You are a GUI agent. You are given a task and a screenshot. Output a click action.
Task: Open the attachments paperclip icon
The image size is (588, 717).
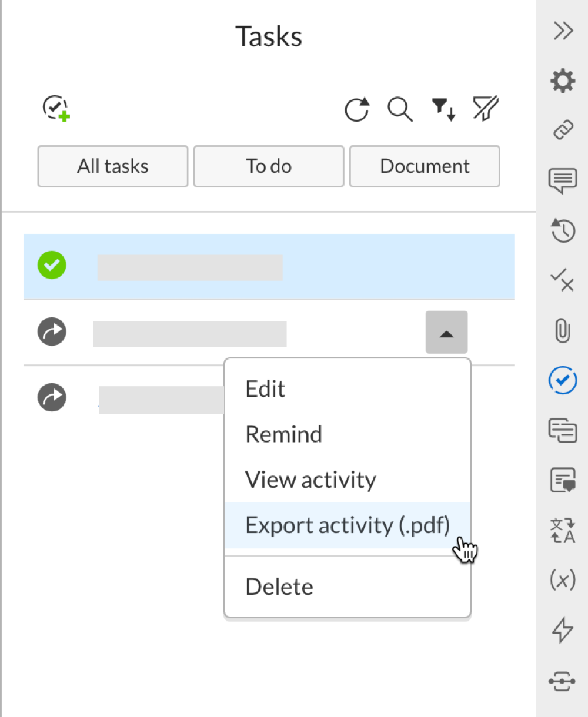[x=563, y=330]
